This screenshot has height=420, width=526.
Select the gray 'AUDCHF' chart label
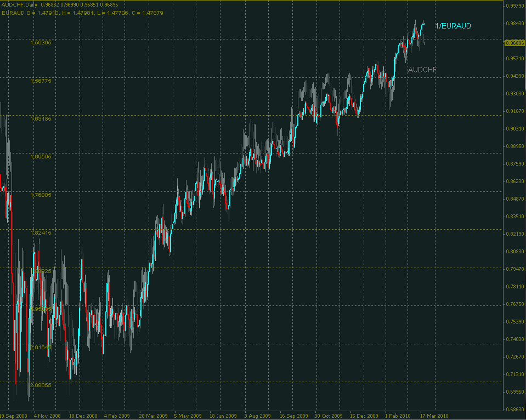[422, 70]
